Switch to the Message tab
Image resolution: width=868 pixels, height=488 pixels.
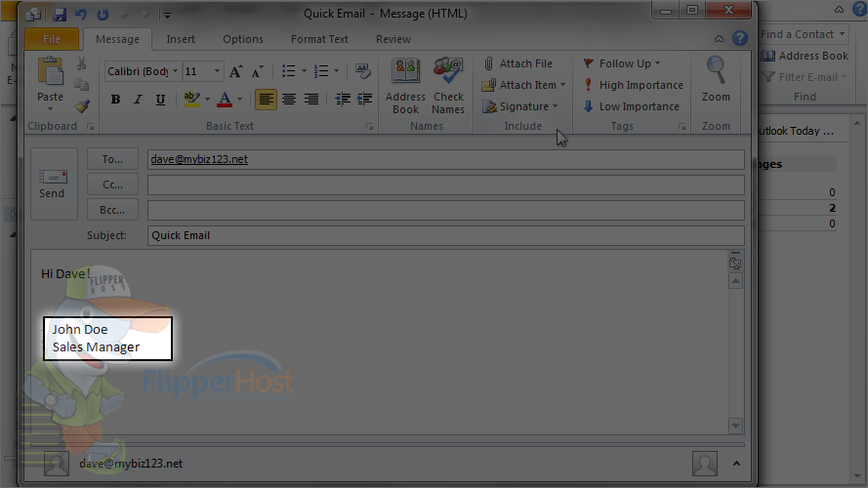(x=117, y=39)
